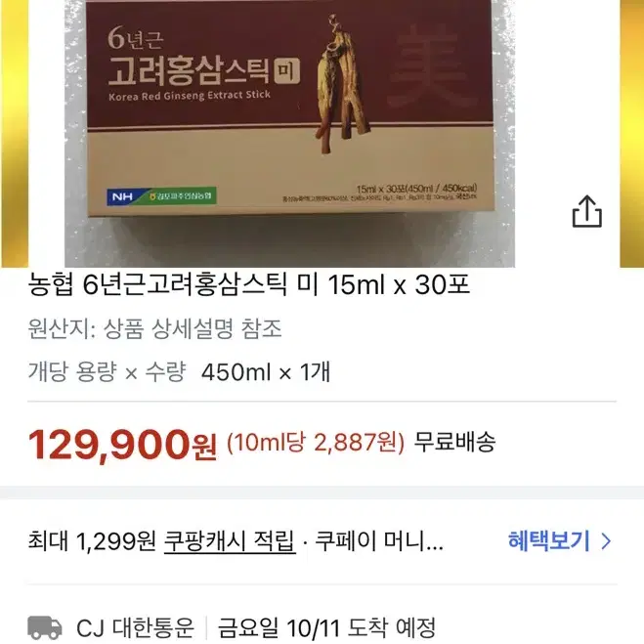Click the delivery truck icon
The image size is (644, 644).
pyautogui.click(x=45, y=627)
